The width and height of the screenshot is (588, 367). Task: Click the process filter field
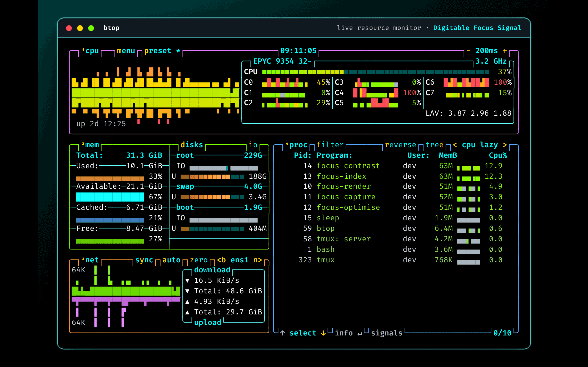coord(330,145)
